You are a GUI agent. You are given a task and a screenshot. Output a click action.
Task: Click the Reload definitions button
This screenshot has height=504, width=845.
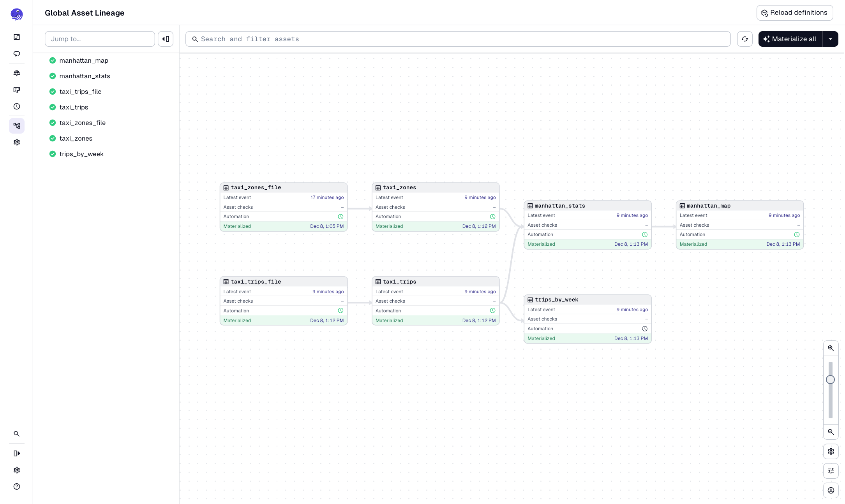tap(795, 12)
